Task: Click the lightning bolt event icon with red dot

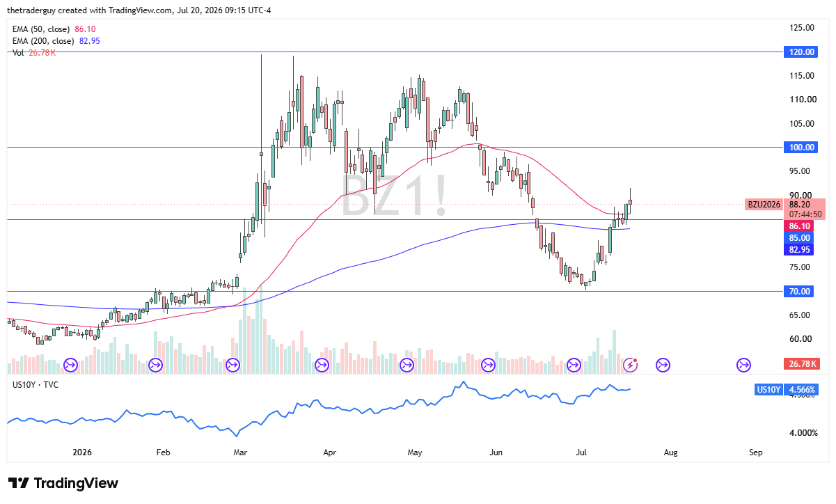Action: 631,364
